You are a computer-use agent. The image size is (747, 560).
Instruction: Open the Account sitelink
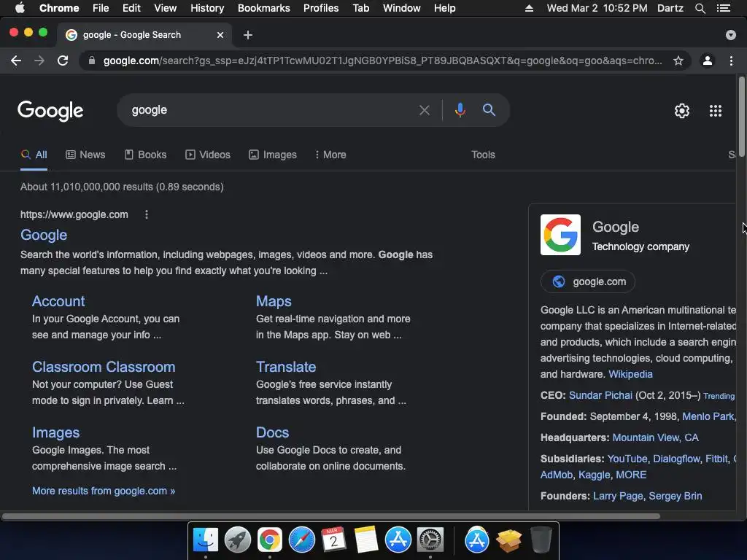click(58, 301)
